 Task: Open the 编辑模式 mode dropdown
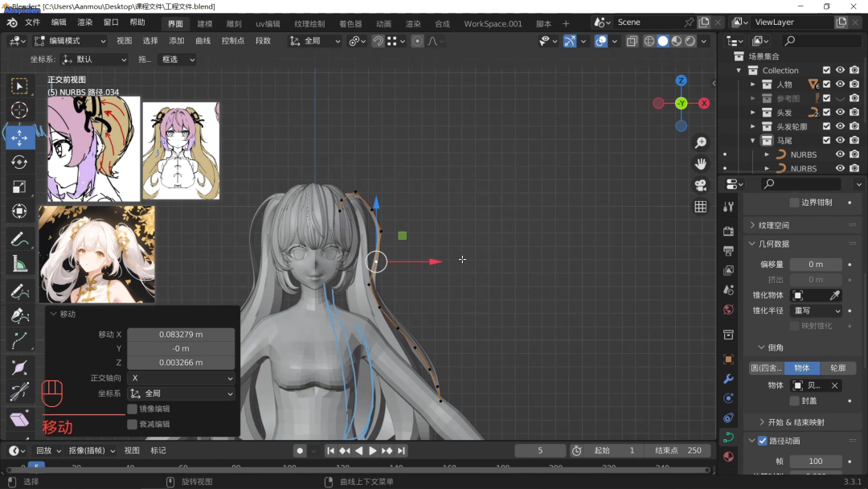point(70,41)
